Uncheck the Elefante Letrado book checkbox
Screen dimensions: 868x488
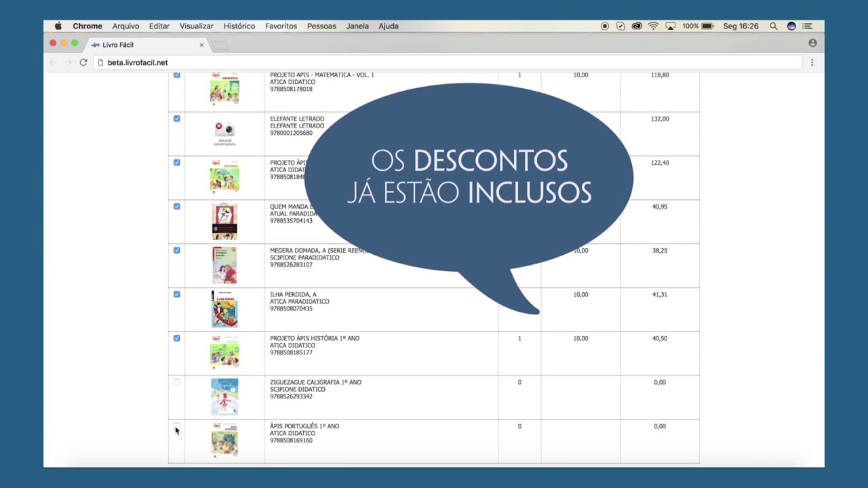(x=177, y=119)
